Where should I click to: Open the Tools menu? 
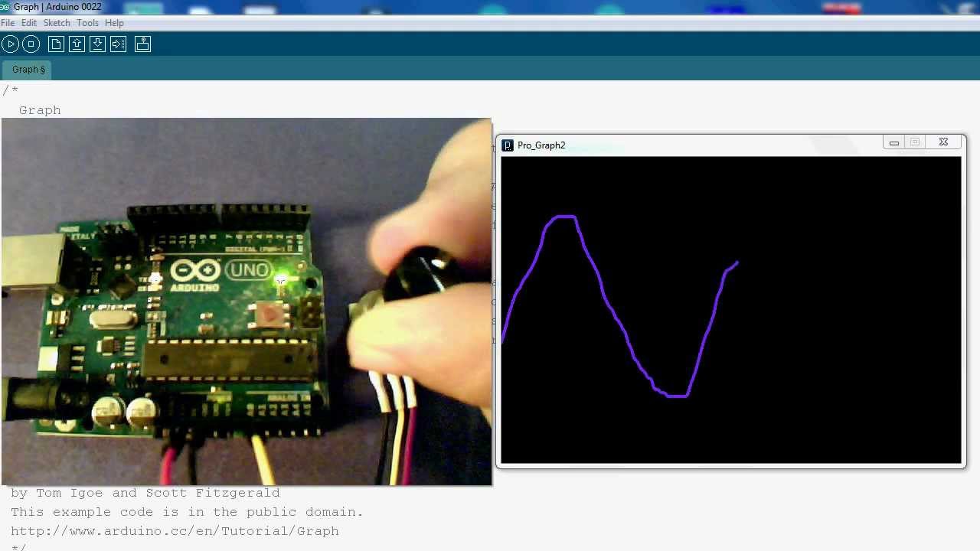tap(87, 23)
